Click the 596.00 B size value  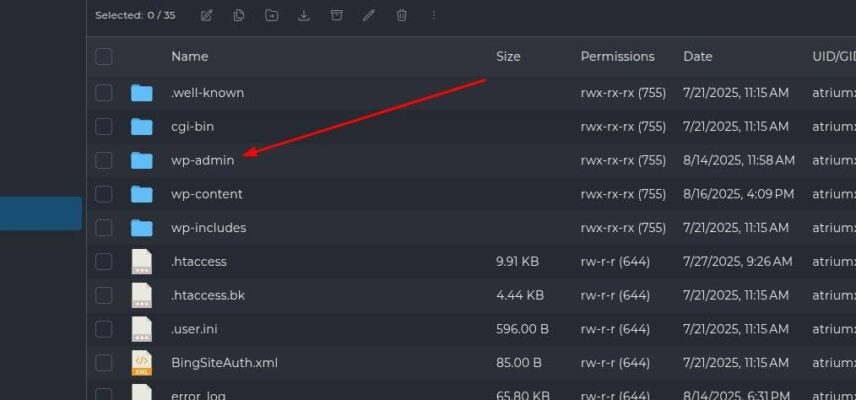tap(522, 329)
